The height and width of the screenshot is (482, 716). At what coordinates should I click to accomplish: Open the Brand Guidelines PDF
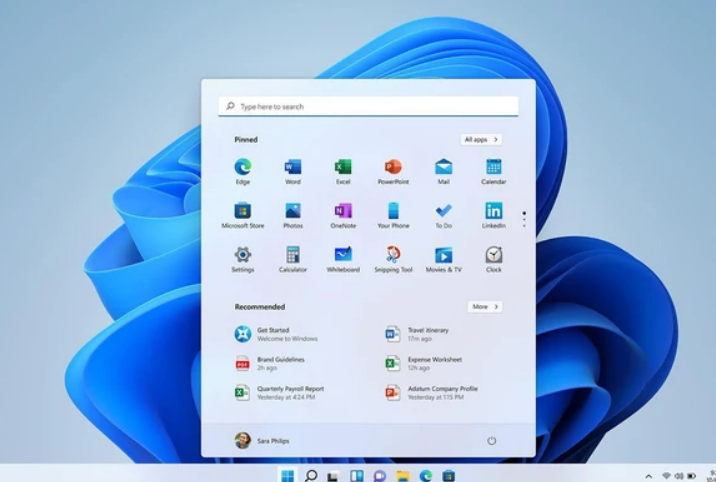(x=269, y=363)
